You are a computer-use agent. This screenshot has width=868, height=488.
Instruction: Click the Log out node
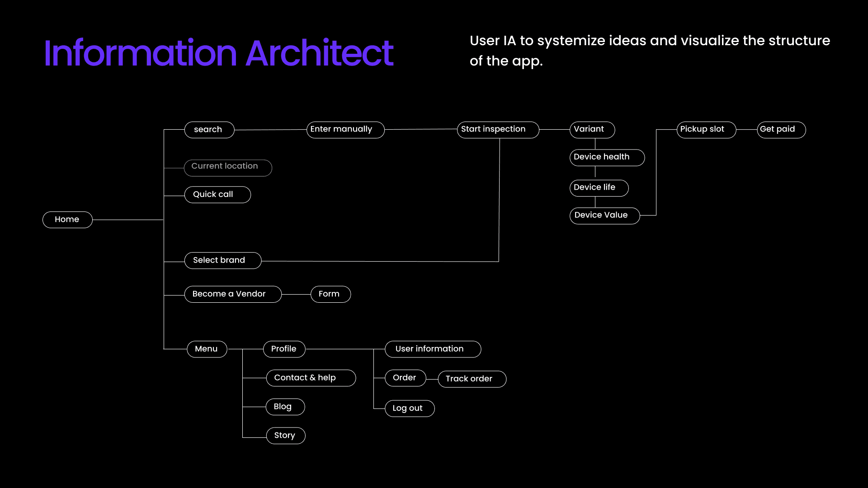tap(409, 408)
